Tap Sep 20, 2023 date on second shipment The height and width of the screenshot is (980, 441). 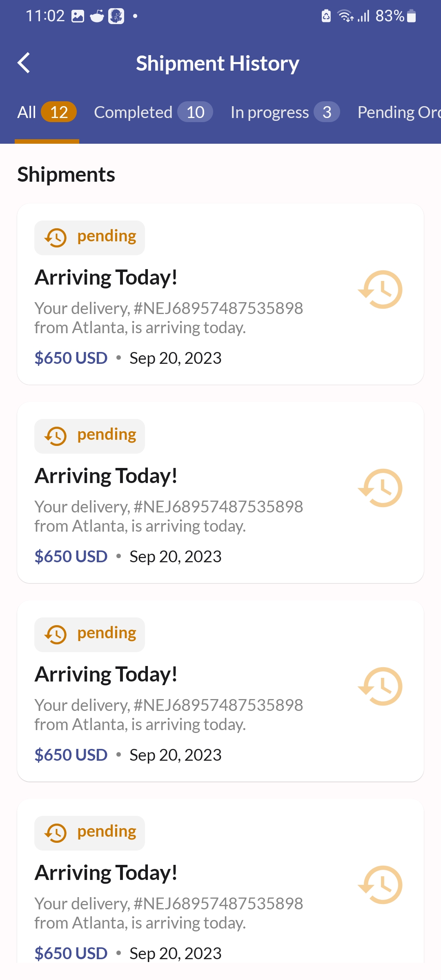[176, 557]
